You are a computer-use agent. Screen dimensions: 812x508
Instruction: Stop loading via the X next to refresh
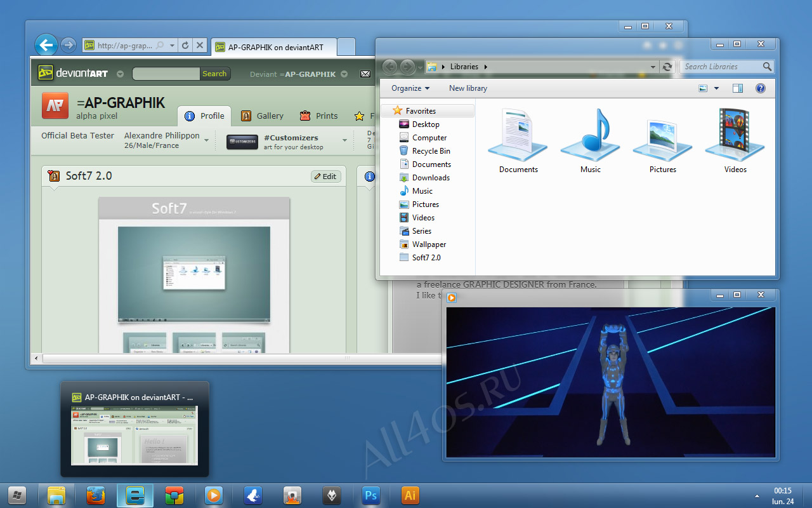coord(200,46)
